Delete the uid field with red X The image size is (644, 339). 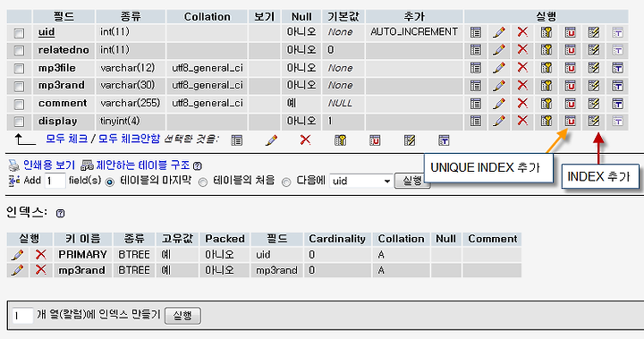point(522,32)
